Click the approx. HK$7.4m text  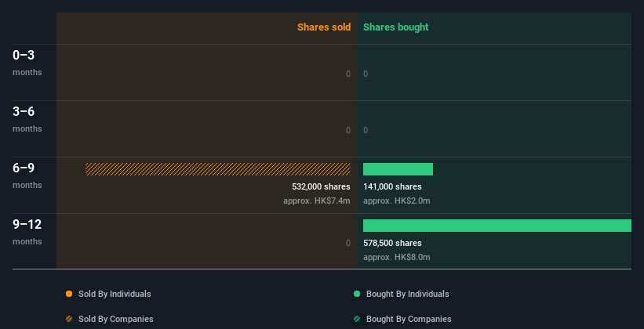coord(317,201)
